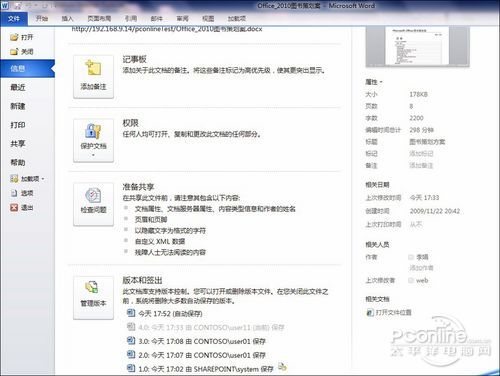
Task: Click the 页眉和页脚 list item
Action: (x=151, y=220)
